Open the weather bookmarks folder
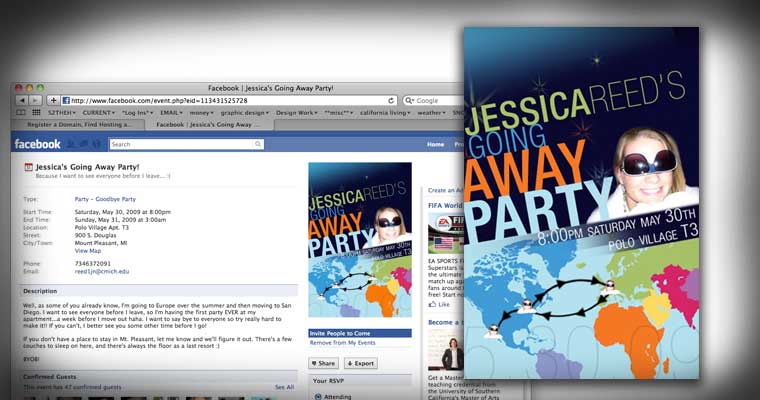 (431, 112)
